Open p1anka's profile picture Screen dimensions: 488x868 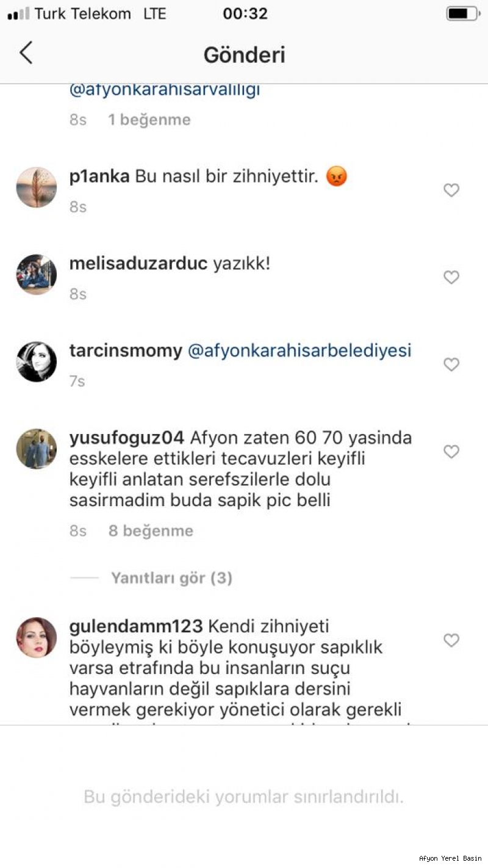point(36,187)
